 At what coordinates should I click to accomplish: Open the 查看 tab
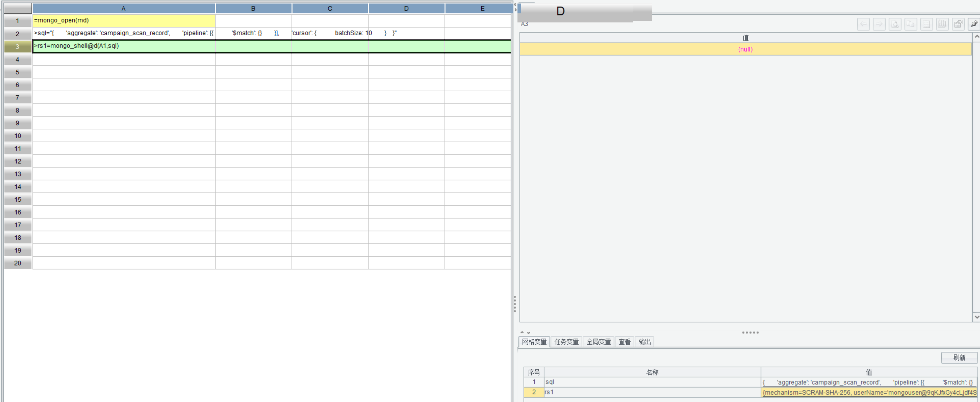[624, 342]
